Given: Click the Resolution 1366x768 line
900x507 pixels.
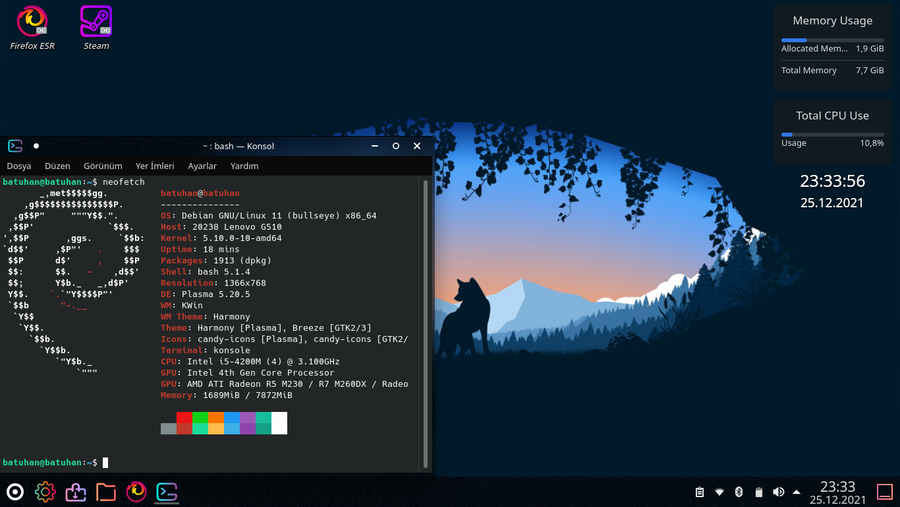Looking at the screenshot, I should coord(213,283).
